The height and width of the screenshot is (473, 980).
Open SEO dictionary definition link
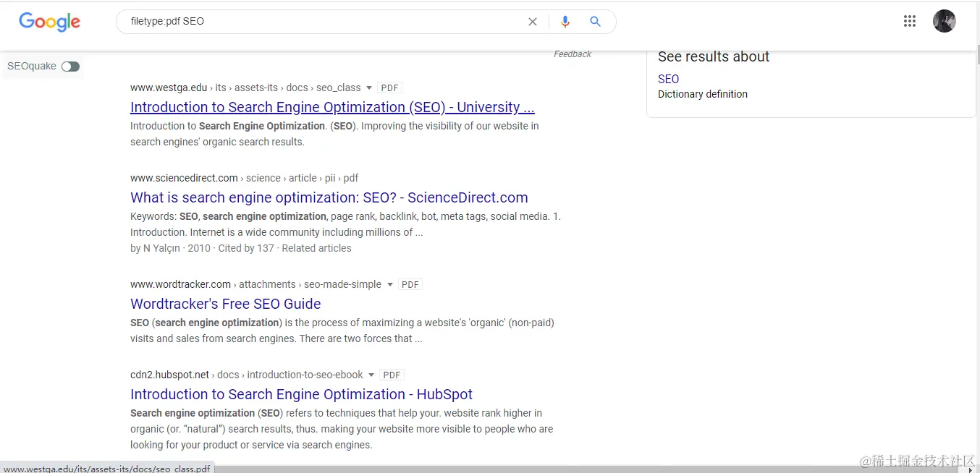coord(668,79)
